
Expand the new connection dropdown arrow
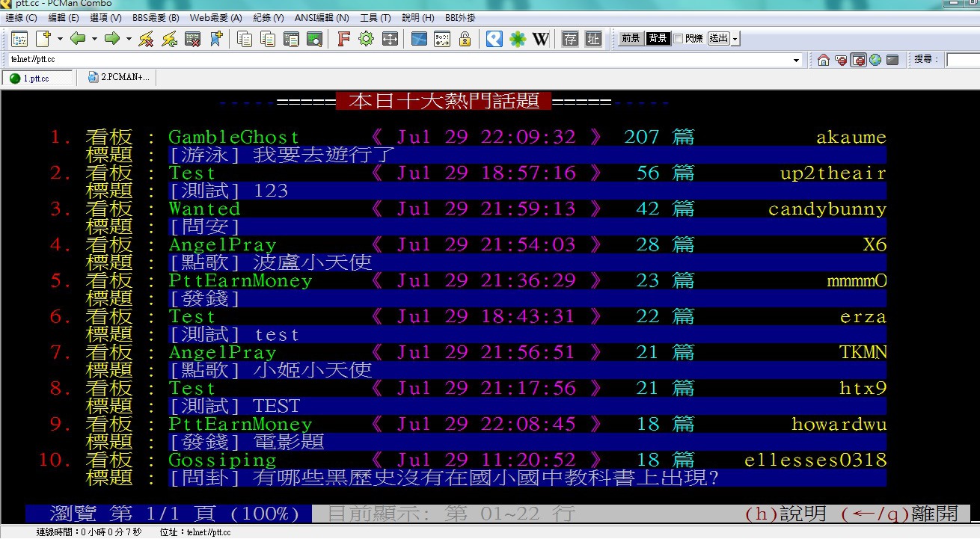coord(60,39)
